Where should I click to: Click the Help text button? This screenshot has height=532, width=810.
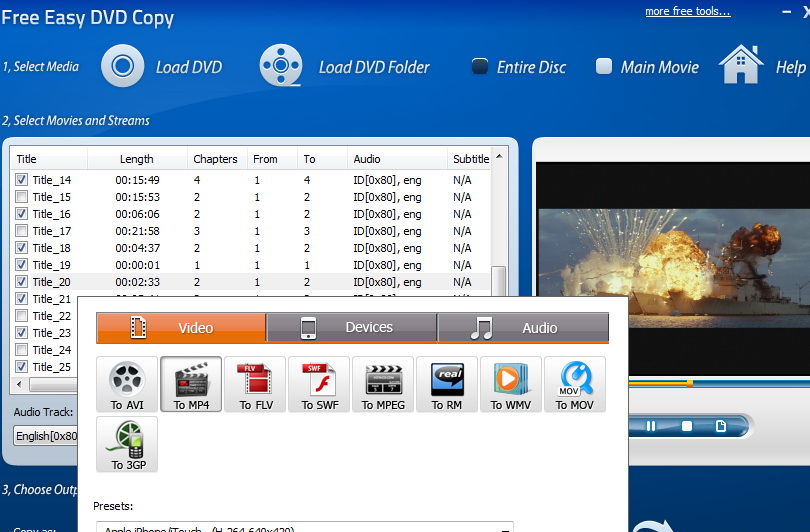click(790, 67)
